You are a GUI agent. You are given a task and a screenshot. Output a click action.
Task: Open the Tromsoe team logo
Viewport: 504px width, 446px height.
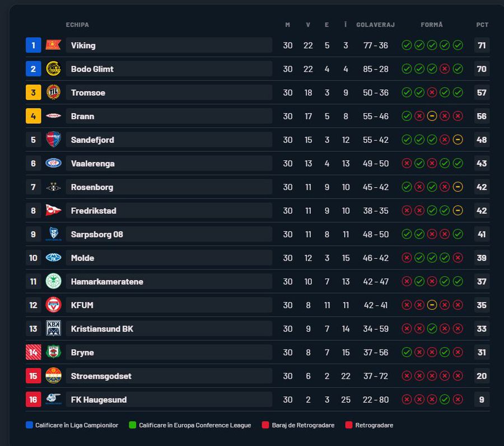(53, 92)
